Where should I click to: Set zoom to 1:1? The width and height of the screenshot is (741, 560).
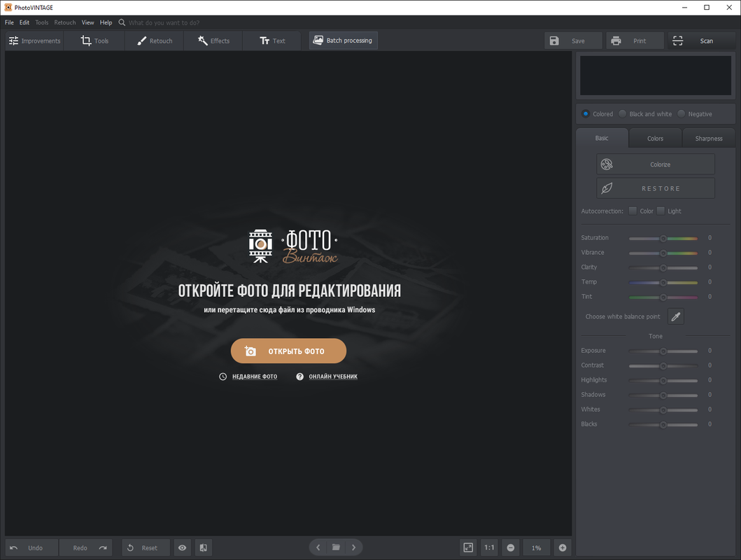point(489,547)
